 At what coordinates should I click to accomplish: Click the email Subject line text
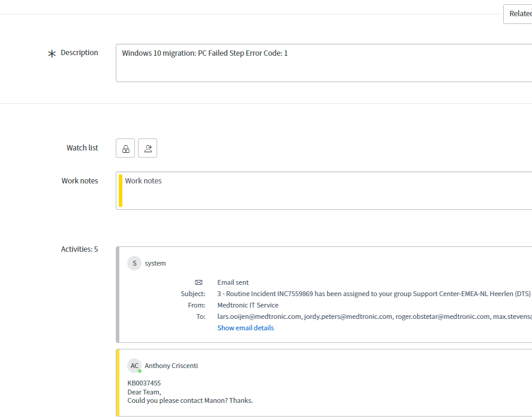pyautogui.click(x=372, y=294)
